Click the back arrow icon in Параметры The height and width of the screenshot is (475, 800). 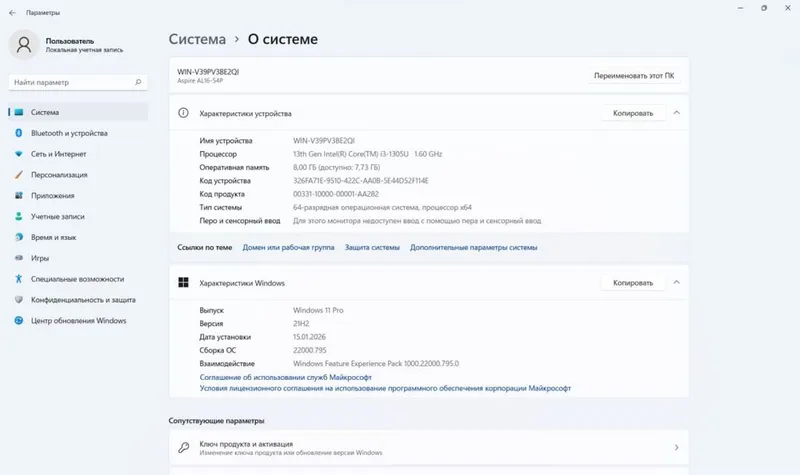click(12, 13)
